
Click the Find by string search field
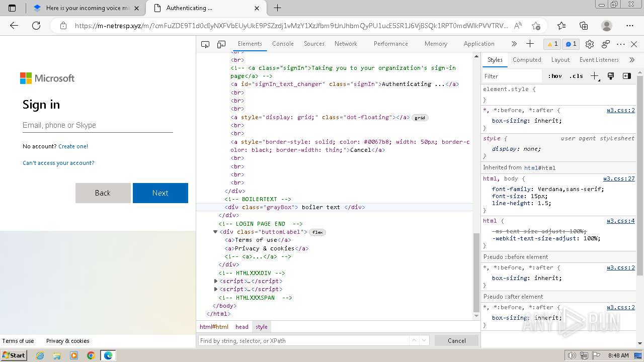pyautogui.click(x=303, y=341)
